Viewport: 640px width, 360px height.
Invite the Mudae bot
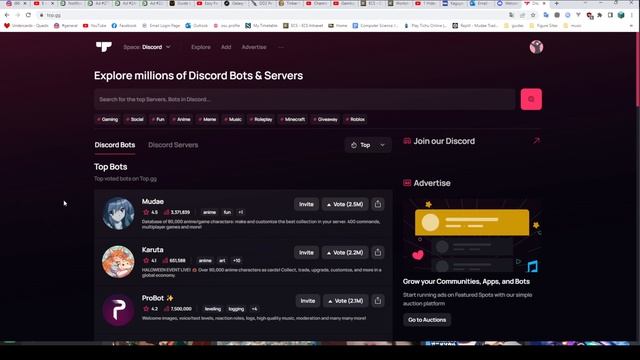coord(306,204)
